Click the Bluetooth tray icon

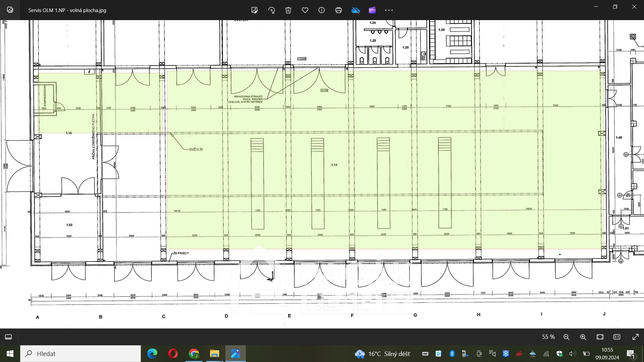point(452,354)
